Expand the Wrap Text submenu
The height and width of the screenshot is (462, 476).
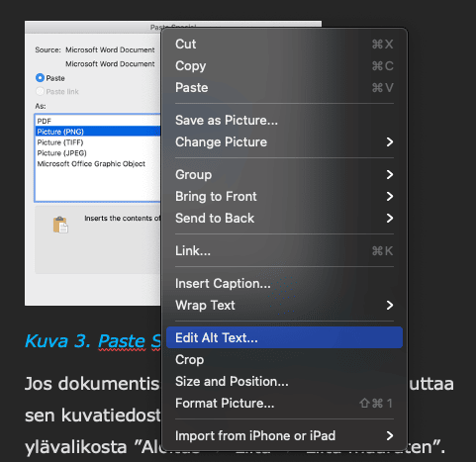tap(284, 306)
